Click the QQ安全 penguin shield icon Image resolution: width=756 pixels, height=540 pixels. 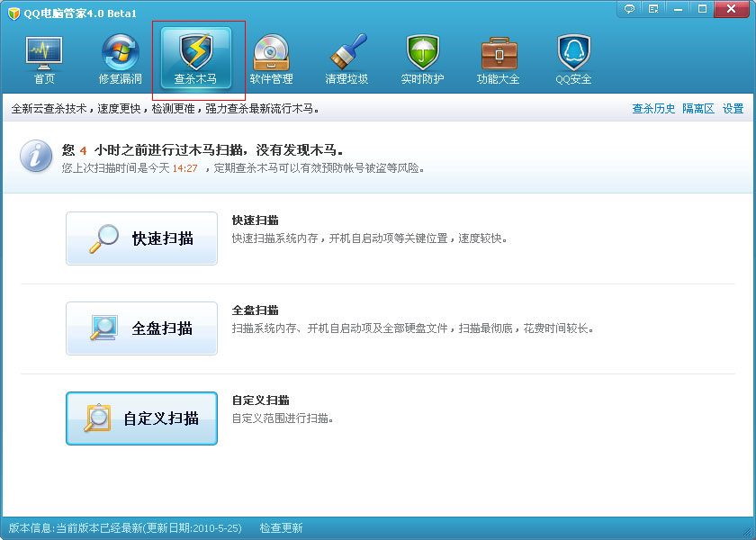pos(573,54)
